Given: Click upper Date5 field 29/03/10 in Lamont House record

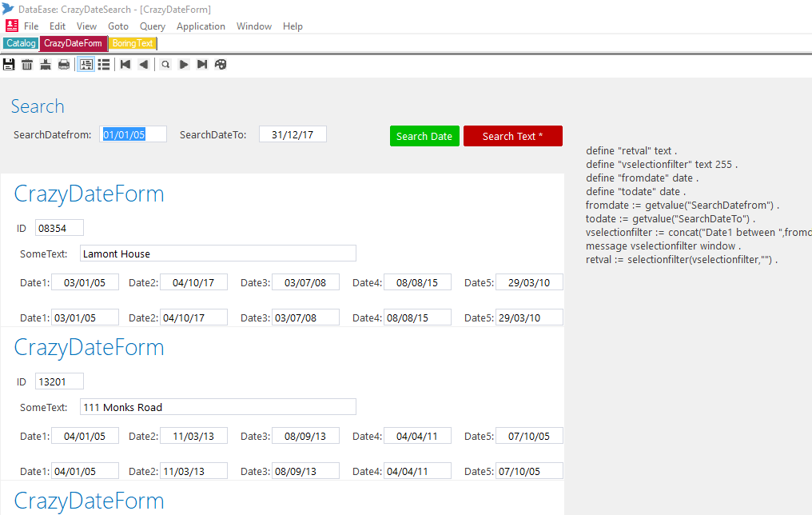Looking at the screenshot, I should (529, 283).
